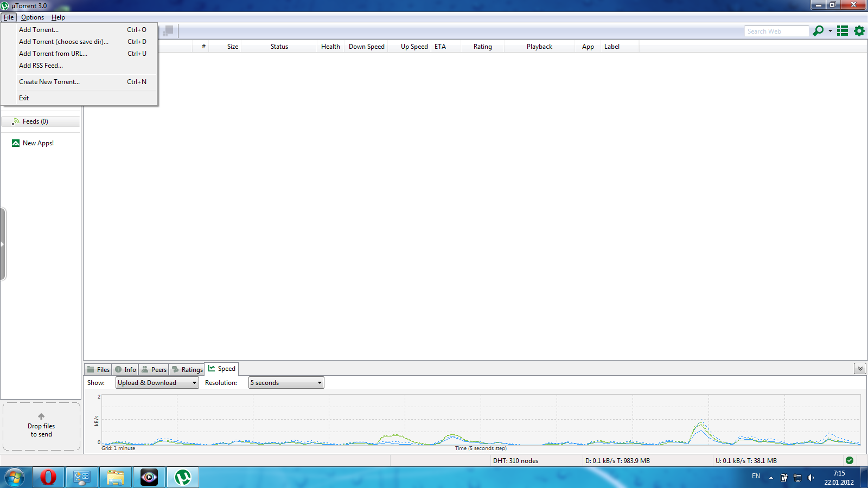Click the Playback column header

click(x=539, y=47)
